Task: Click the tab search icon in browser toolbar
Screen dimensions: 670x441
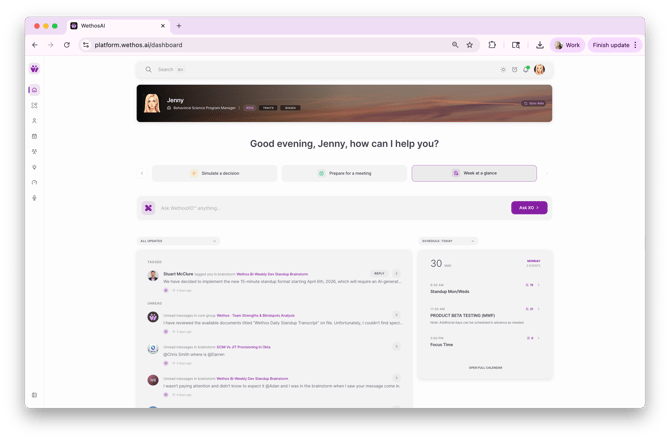Action: pyautogui.click(x=516, y=45)
